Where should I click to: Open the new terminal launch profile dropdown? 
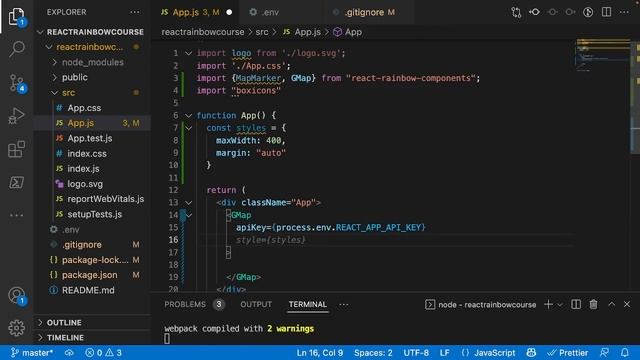pos(560,305)
